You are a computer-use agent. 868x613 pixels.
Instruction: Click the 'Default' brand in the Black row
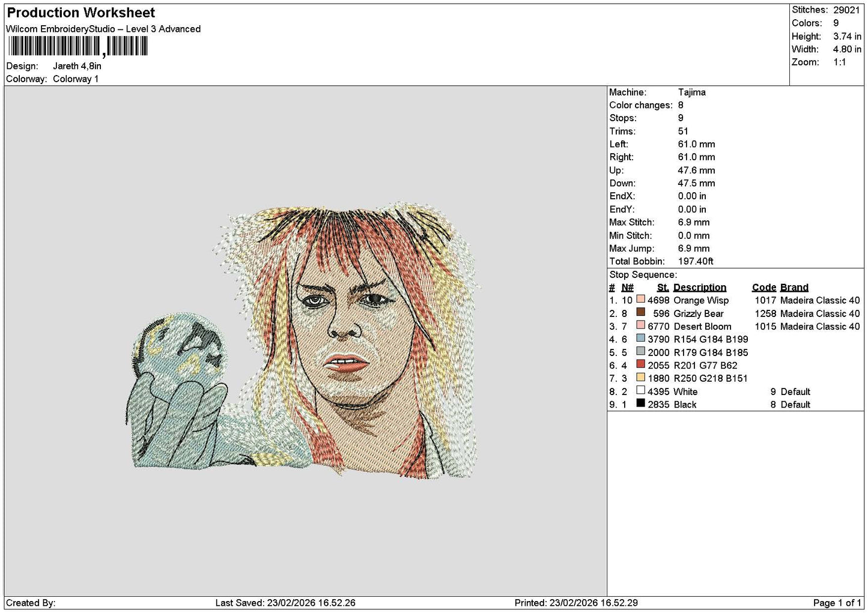[795, 405]
